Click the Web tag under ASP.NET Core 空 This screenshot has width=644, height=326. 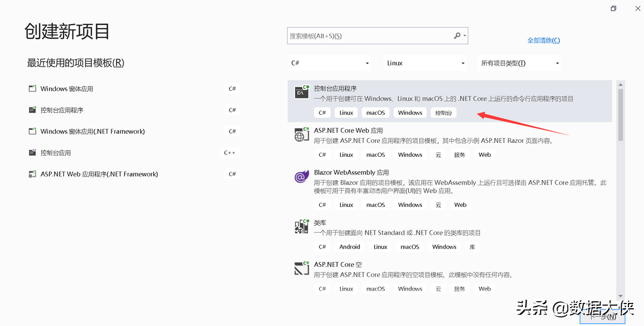coord(485,289)
